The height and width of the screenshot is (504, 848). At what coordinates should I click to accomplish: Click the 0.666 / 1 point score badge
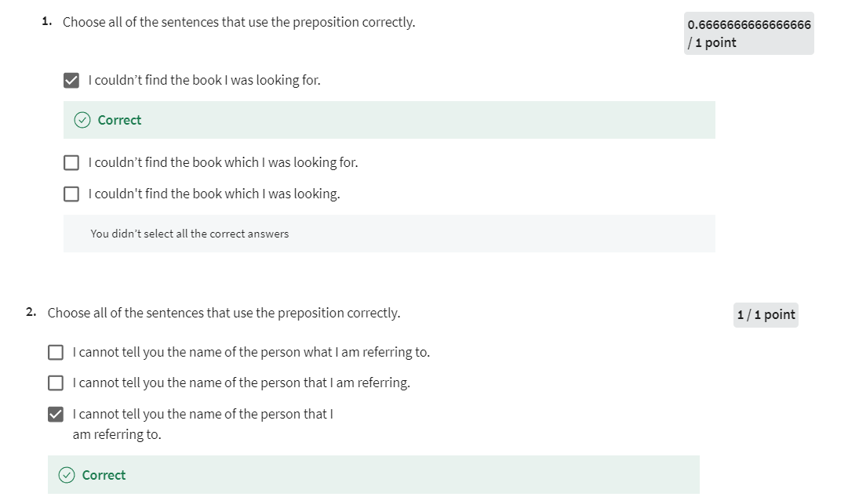click(x=748, y=33)
